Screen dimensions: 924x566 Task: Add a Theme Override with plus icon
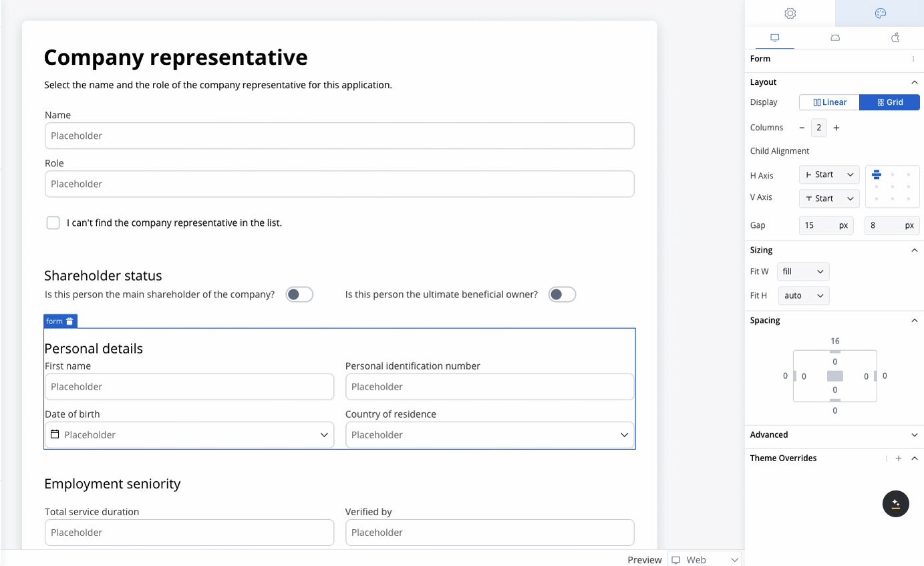tap(899, 458)
